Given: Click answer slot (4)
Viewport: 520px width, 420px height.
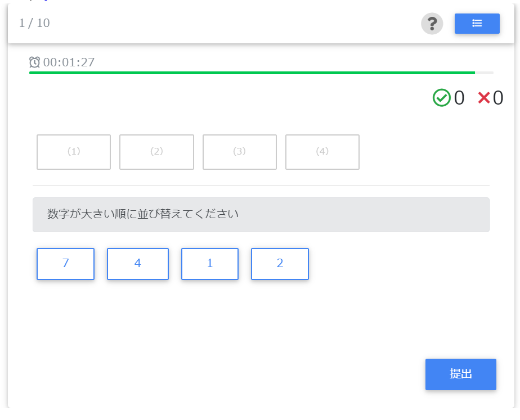Looking at the screenshot, I should (322, 152).
